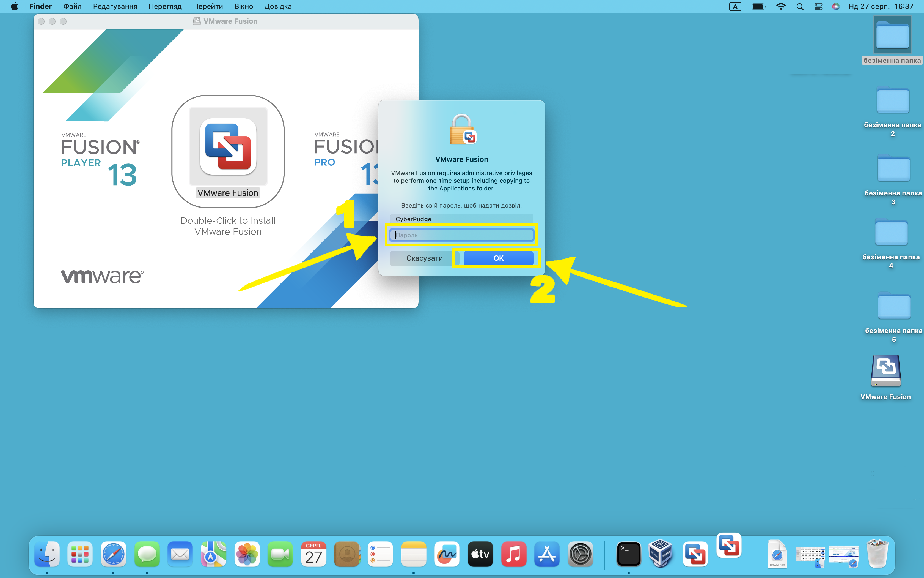The image size is (924, 578).
Task: Open the Перейти menu
Action: (208, 7)
